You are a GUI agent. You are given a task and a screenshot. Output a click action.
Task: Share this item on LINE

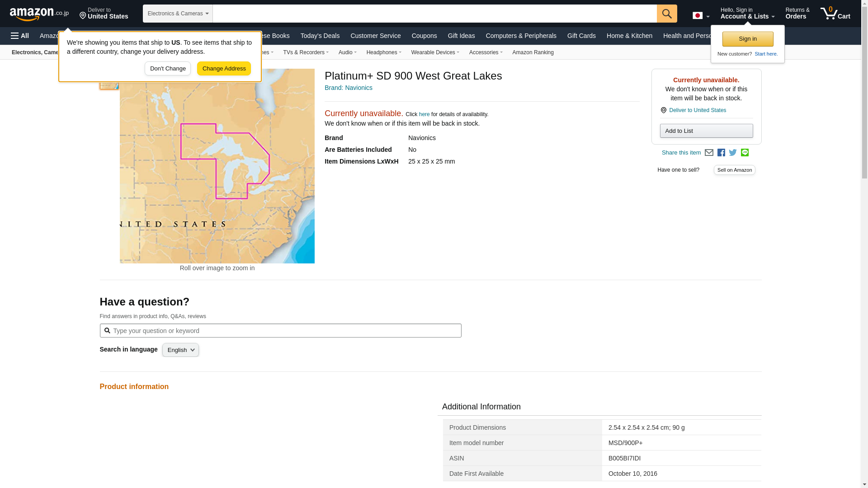(x=745, y=153)
